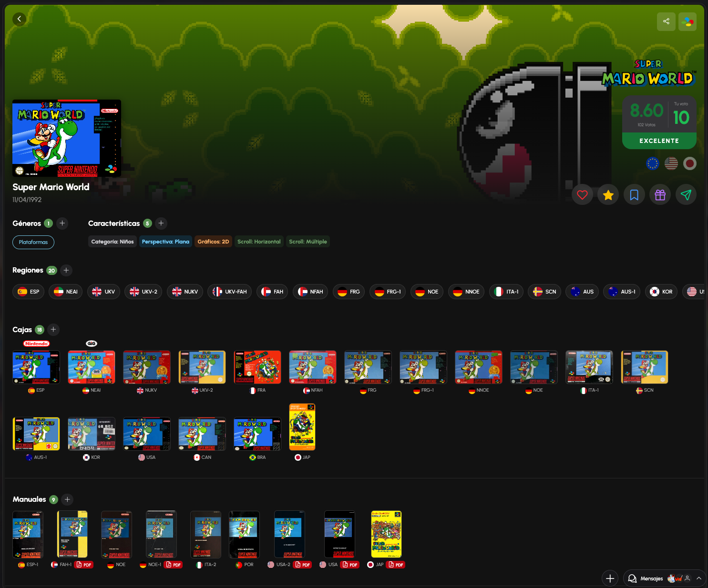This screenshot has height=588, width=708.
Task: Choose the NFAH region chip
Action: tap(310, 292)
